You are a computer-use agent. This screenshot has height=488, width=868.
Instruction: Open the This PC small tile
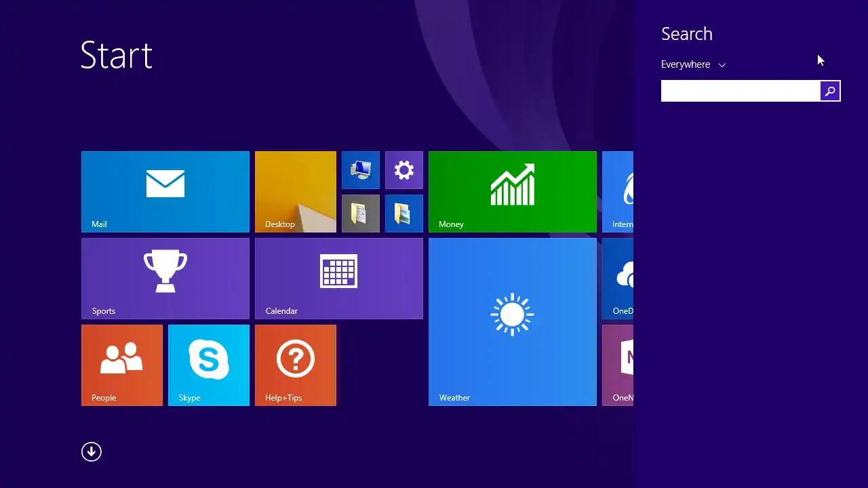click(361, 170)
